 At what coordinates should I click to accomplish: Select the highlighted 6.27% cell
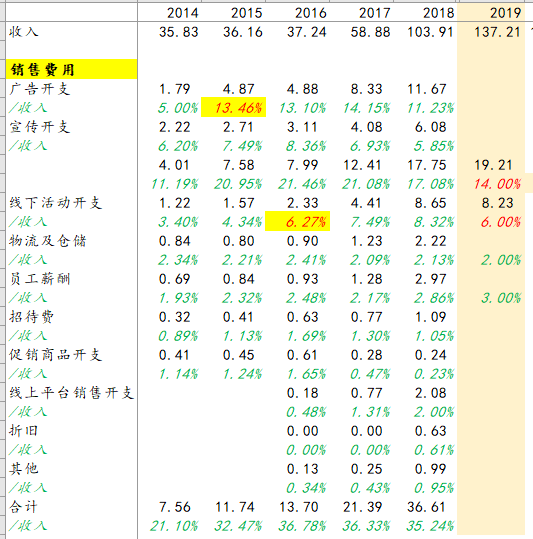(297, 222)
